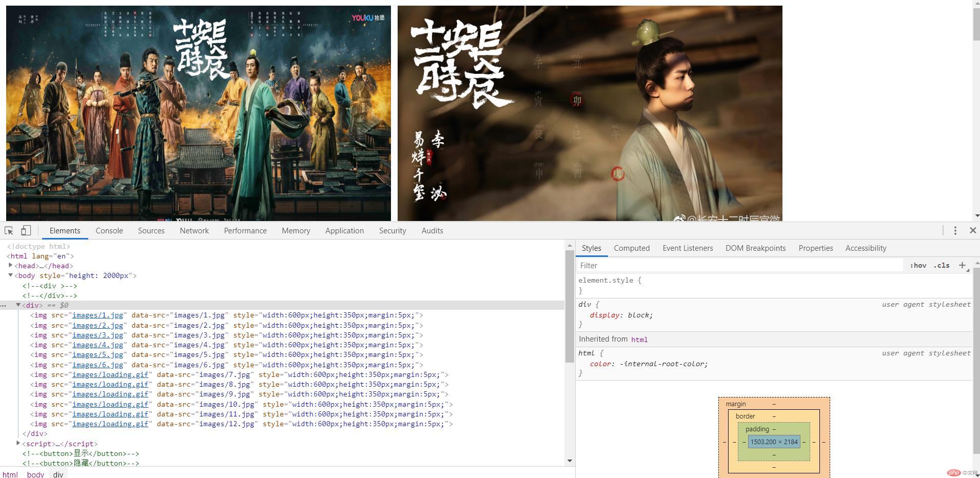Click the margin label in box model
Viewport: 980px width, 478px height.
click(736, 404)
